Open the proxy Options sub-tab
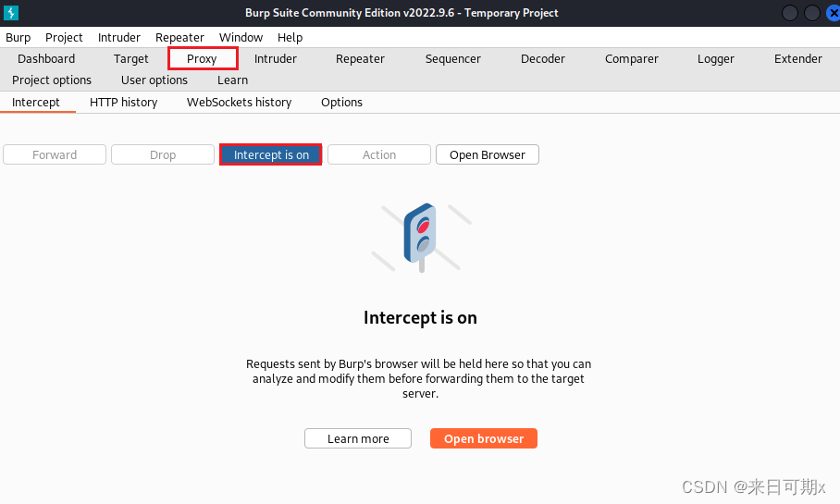840x504 pixels. click(x=341, y=103)
